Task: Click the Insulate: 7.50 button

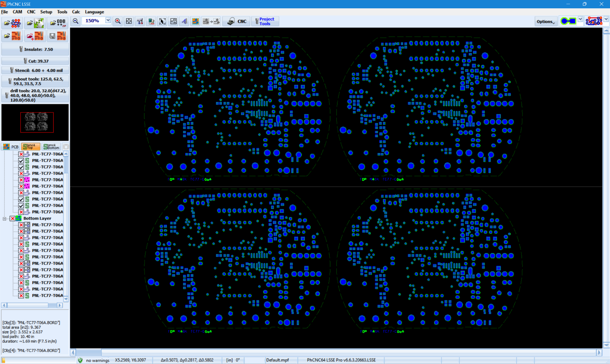Action: pos(35,49)
